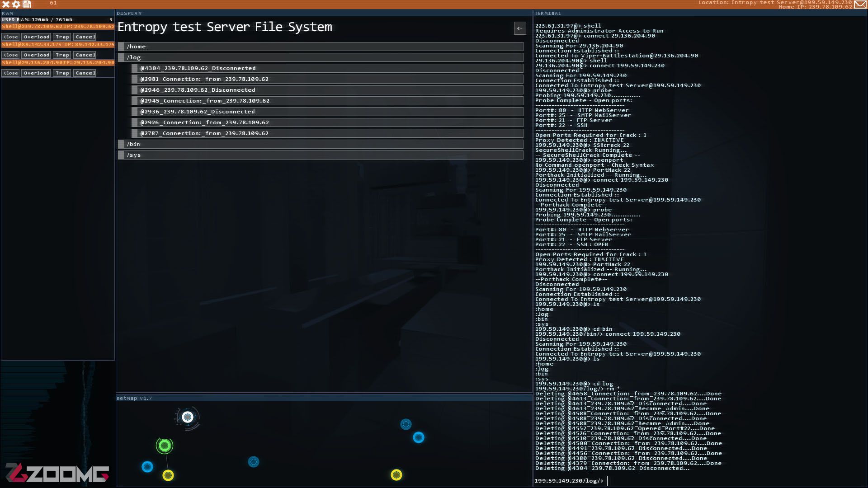Expand the /bin directory folder
Viewport: 868px width, 488px height.
132,144
